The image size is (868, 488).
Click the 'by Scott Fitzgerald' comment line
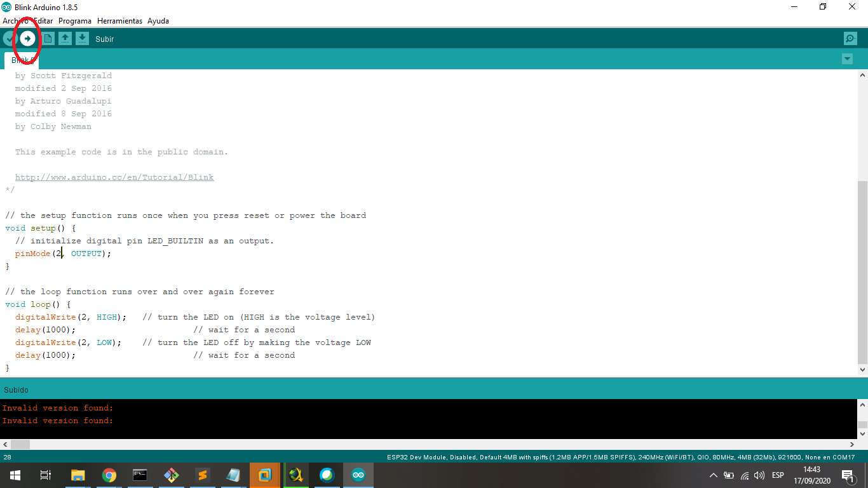pyautogui.click(x=64, y=76)
